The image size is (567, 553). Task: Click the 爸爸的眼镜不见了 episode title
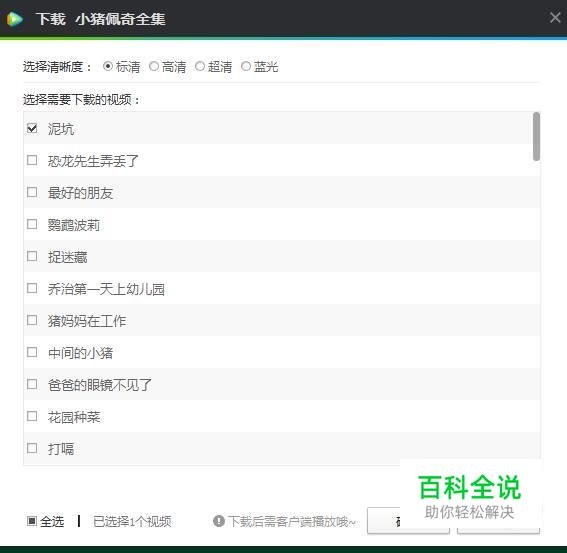coord(100,384)
